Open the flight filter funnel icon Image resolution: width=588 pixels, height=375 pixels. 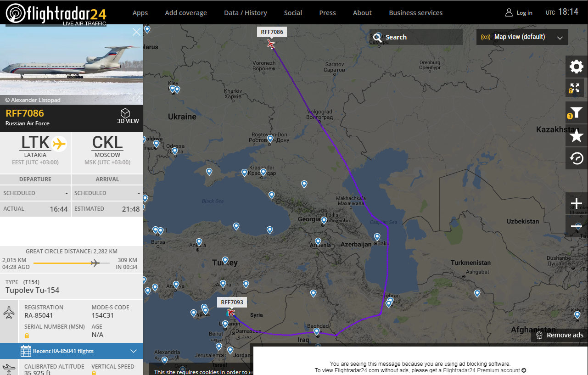(x=576, y=112)
